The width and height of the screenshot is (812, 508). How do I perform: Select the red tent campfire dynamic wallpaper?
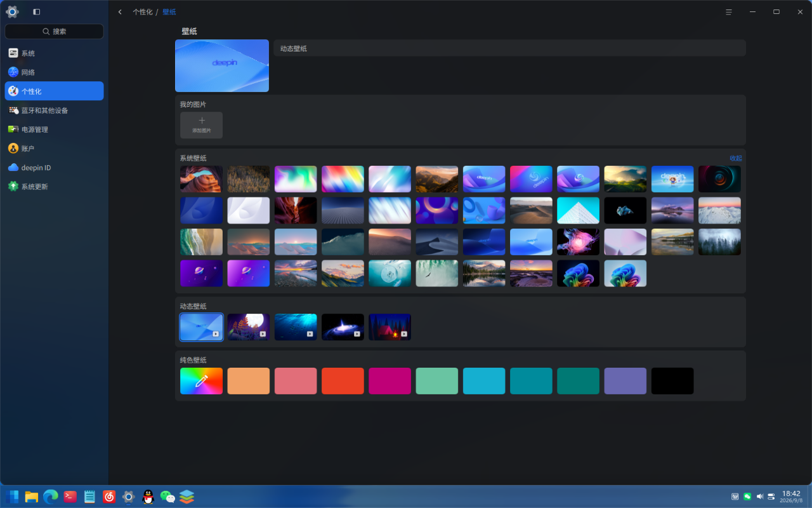click(390, 327)
